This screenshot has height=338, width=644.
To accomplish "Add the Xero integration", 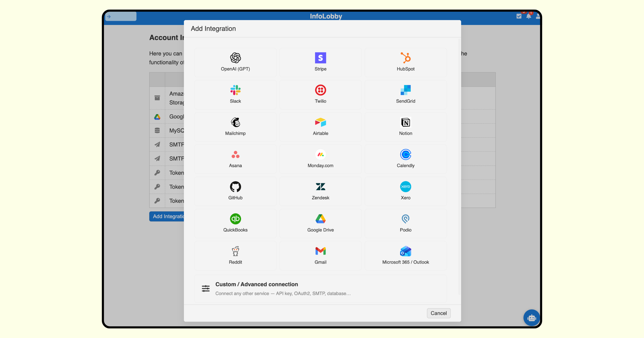I will (x=405, y=191).
